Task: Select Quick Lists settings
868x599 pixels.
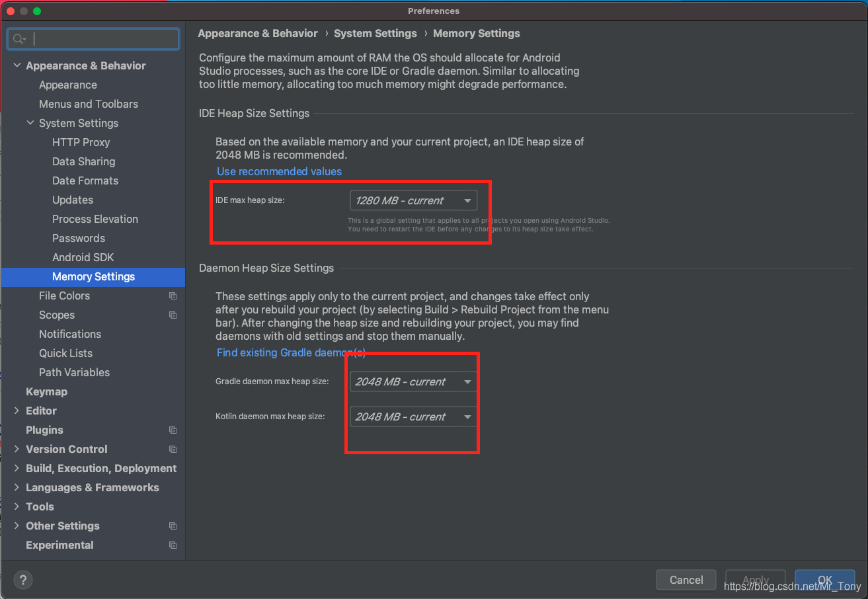Action: point(66,353)
